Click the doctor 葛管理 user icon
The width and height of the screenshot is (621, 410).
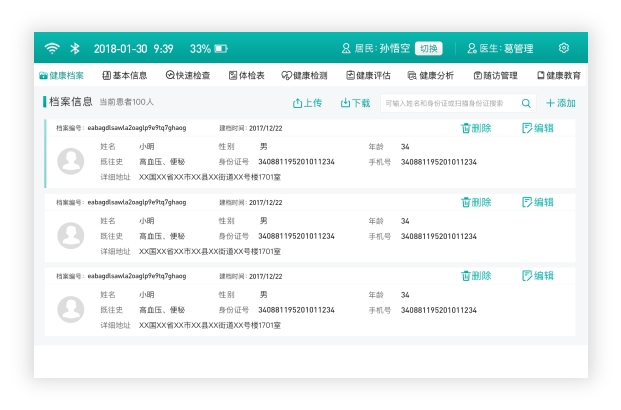point(472,48)
